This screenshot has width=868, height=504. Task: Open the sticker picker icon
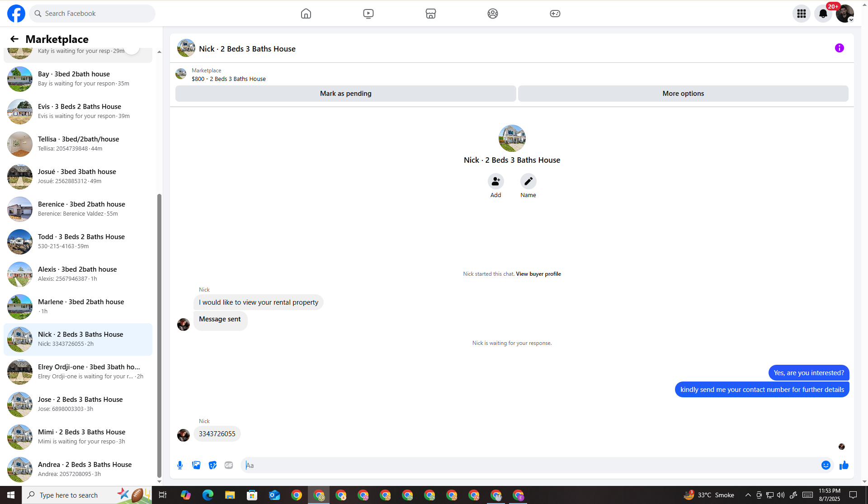click(212, 465)
